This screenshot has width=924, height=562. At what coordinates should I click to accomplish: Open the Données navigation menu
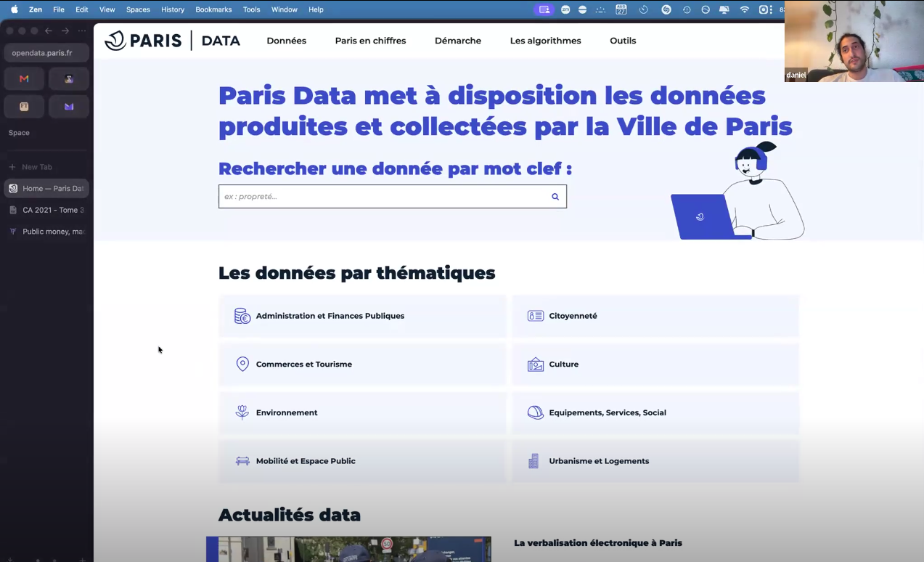[286, 41]
